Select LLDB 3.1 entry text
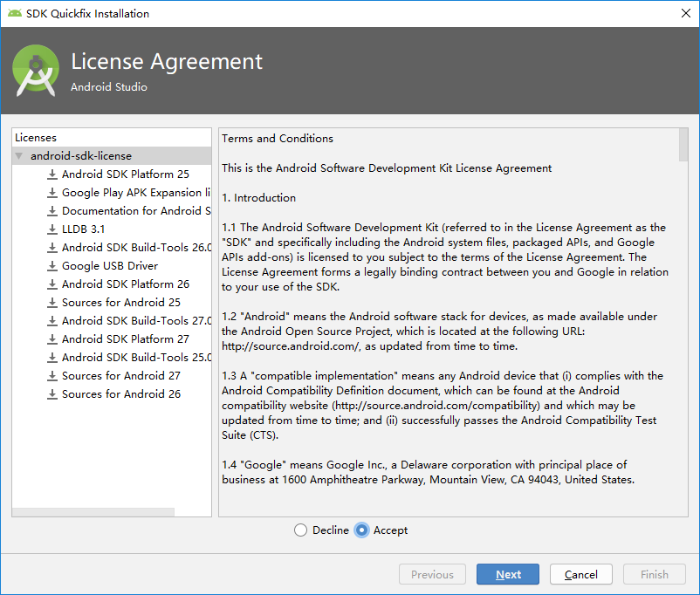This screenshot has height=595, width=700. [x=84, y=229]
